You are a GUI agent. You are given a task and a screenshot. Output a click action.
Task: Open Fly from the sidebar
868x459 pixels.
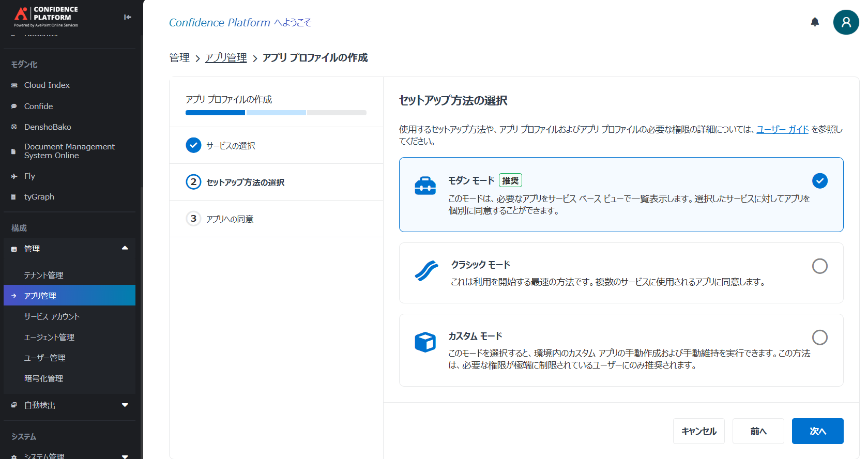29,176
